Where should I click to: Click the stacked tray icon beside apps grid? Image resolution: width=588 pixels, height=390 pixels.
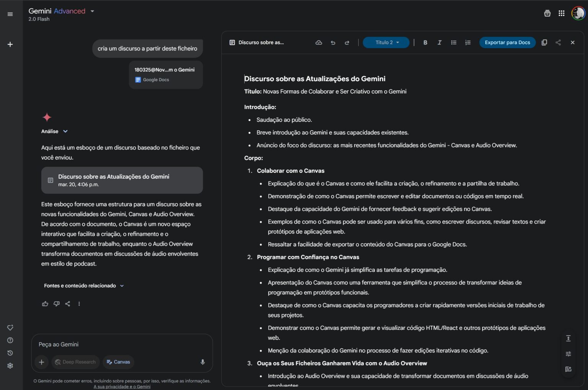coord(547,13)
